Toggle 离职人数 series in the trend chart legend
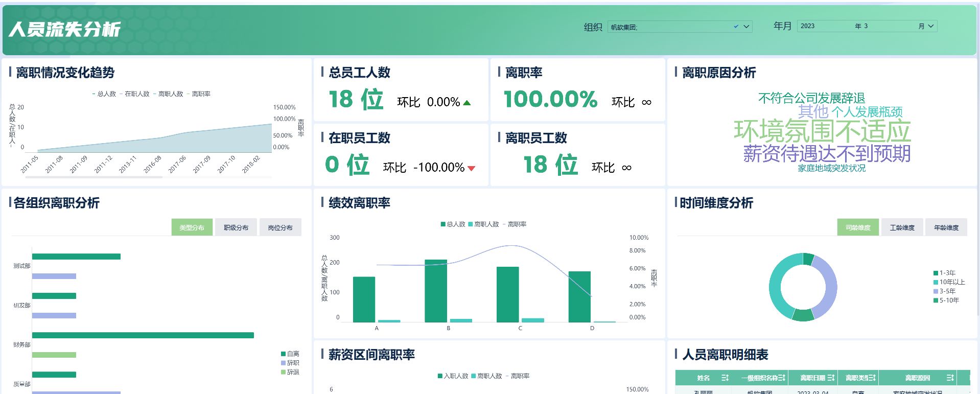The image size is (980, 394). coord(168,94)
